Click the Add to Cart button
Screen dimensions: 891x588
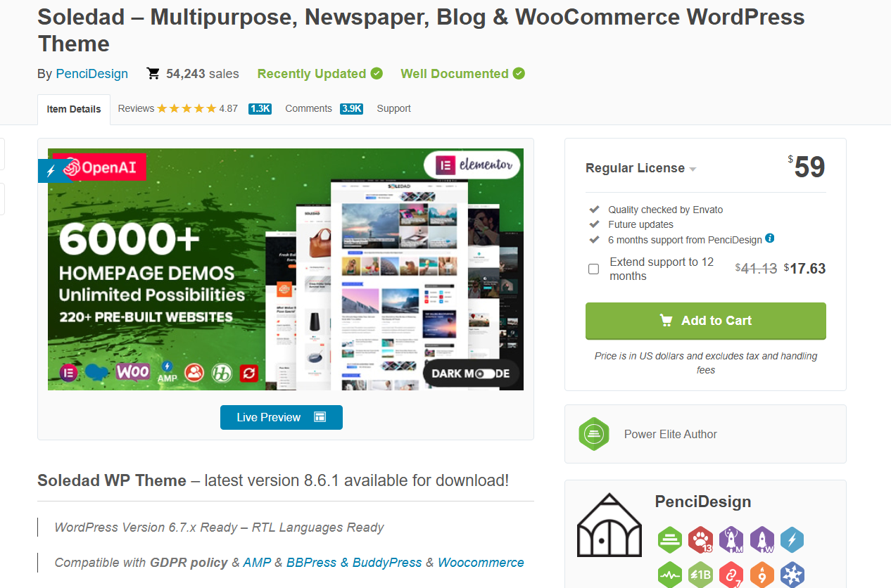(706, 321)
